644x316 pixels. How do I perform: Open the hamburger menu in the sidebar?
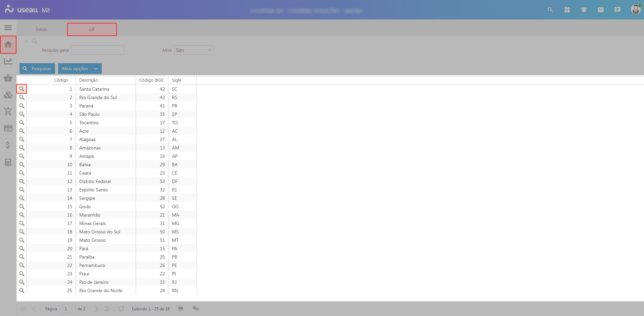click(8, 28)
